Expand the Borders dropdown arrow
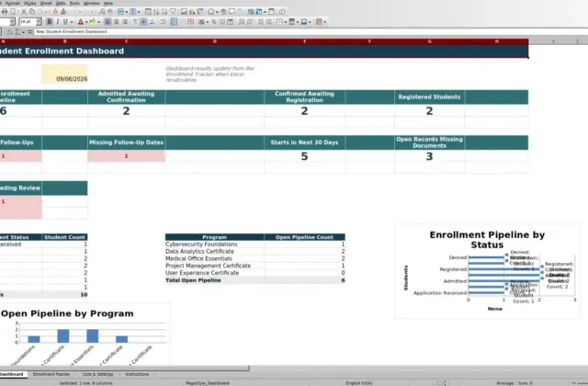Viewport: 588px width, 386px height. (x=286, y=22)
